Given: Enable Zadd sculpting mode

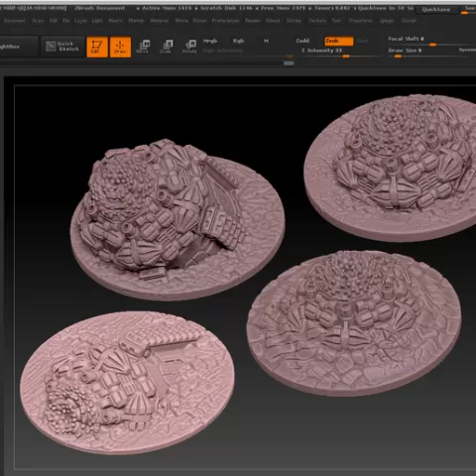Looking at the screenshot, I should pos(302,41).
